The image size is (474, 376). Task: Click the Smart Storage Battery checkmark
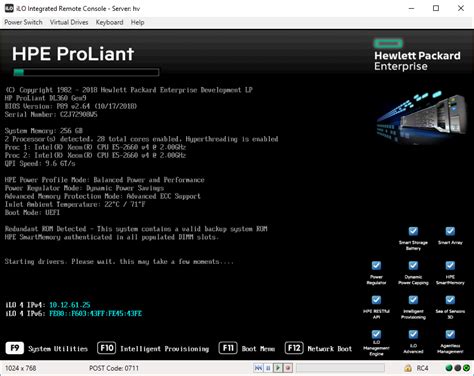(413, 231)
